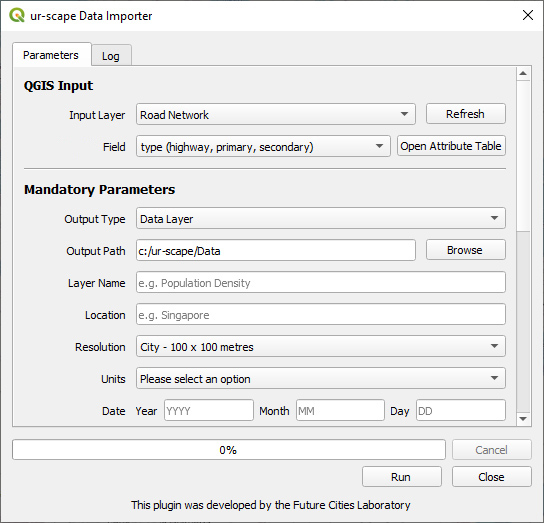Click the scrollbar up arrow
The width and height of the screenshot is (544, 523).
pyautogui.click(x=523, y=74)
